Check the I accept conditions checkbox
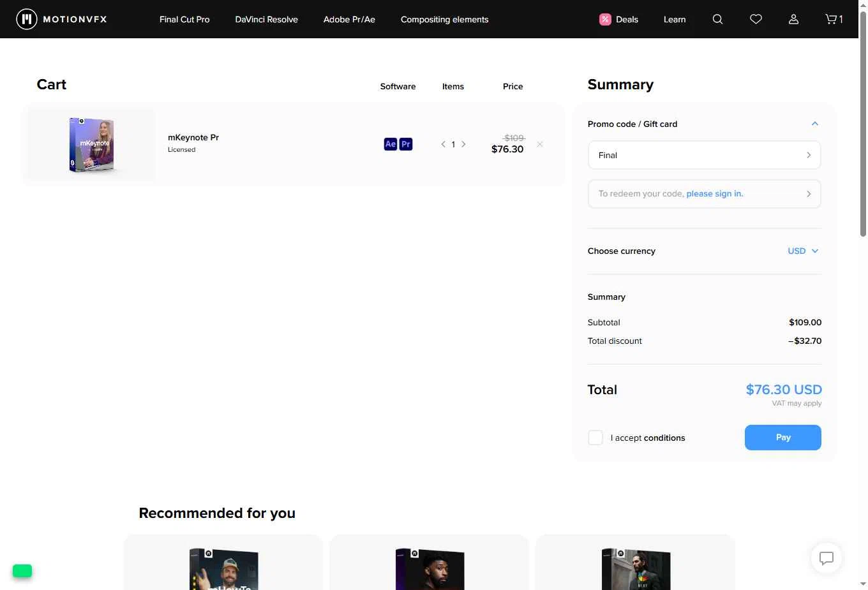The height and width of the screenshot is (590, 868). coord(595,438)
